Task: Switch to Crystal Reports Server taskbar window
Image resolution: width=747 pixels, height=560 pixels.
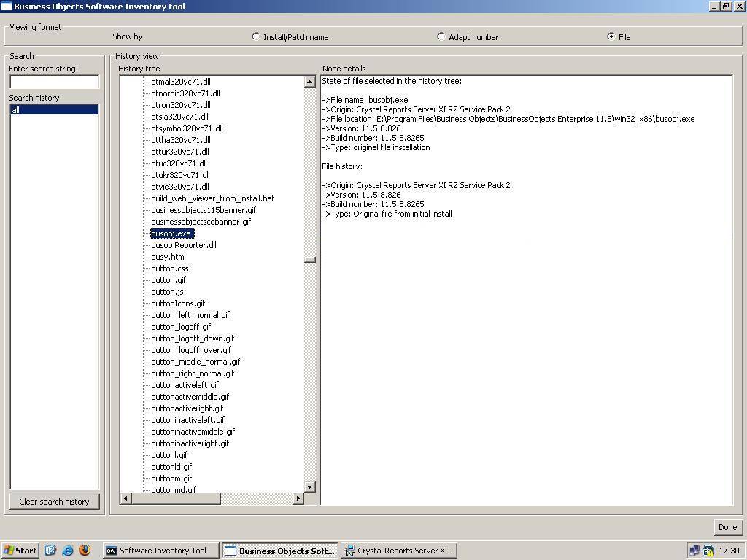Action: coord(399,551)
